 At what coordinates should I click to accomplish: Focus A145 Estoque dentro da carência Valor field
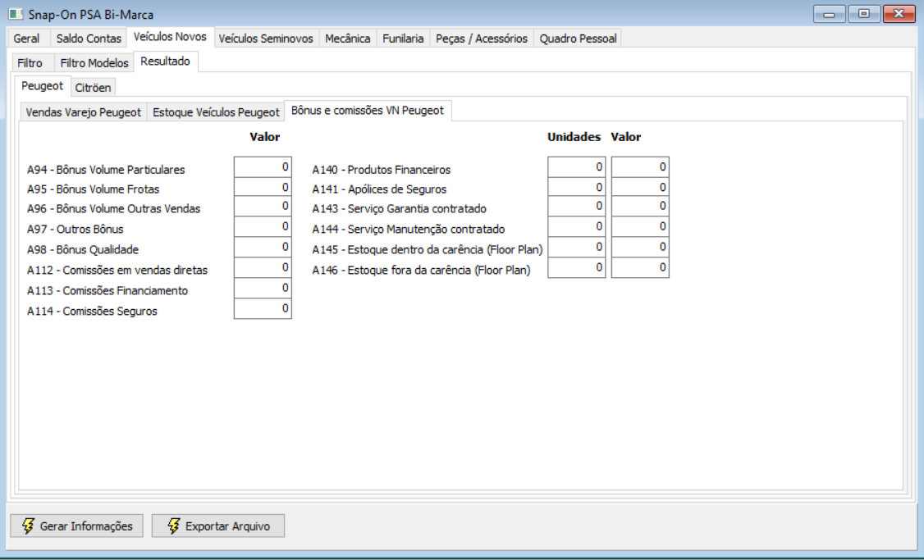[640, 248]
